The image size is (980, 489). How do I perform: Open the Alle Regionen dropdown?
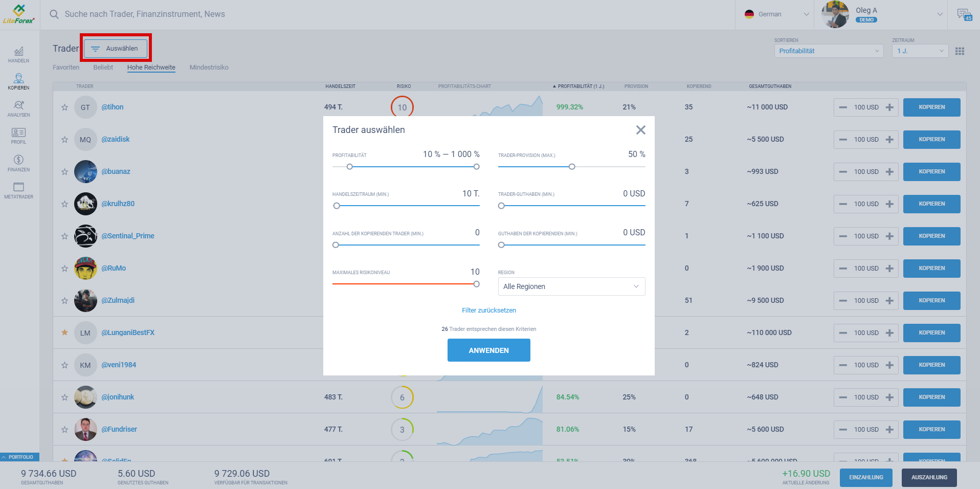pos(571,286)
